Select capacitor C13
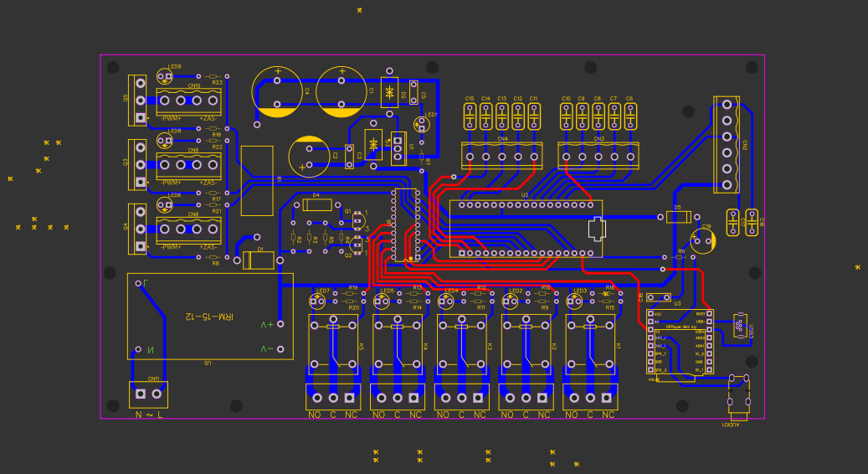868x474 pixels. [501, 116]
